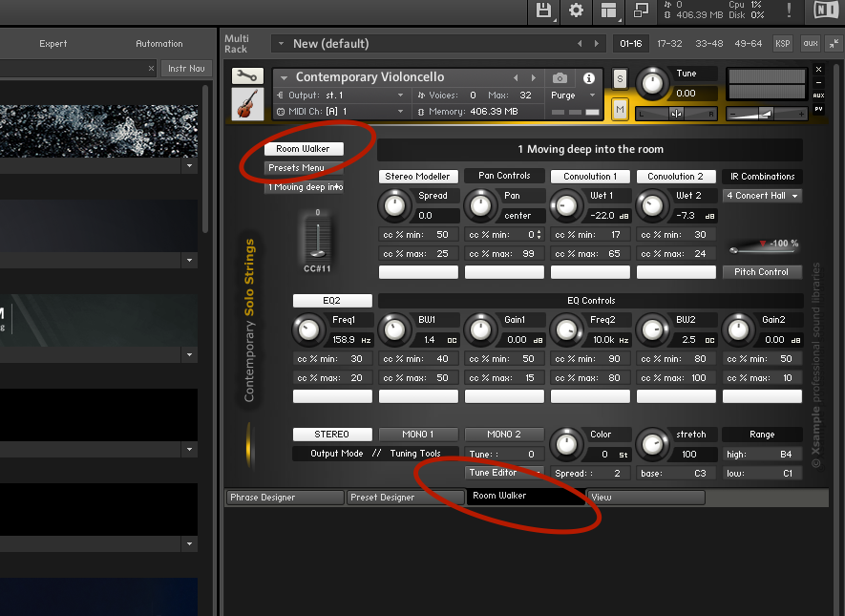This screenshot has height=616, width=845.
Task: Go to next instrument preset arrow
Action: point(534,78)
